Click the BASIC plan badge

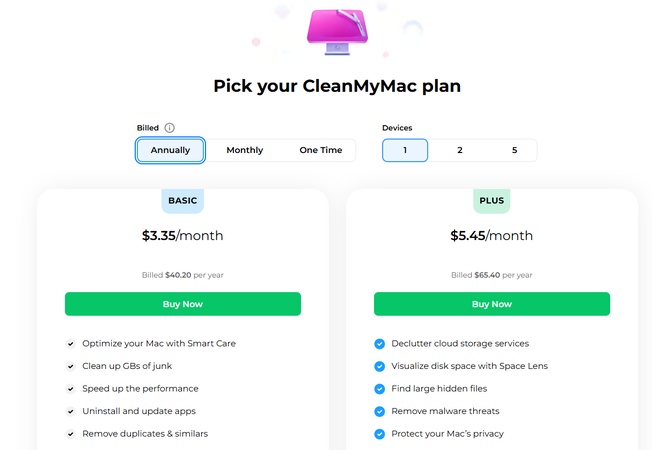click(183, 201)
